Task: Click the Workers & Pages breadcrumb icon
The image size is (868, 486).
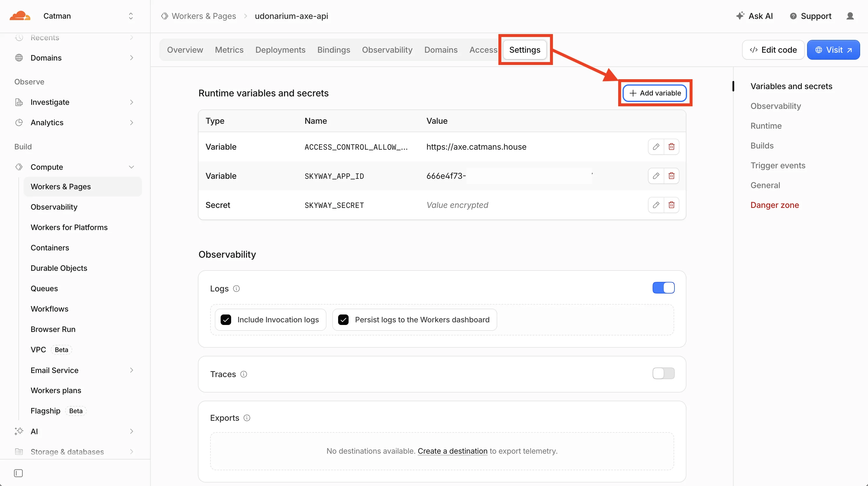Action: 164,16
